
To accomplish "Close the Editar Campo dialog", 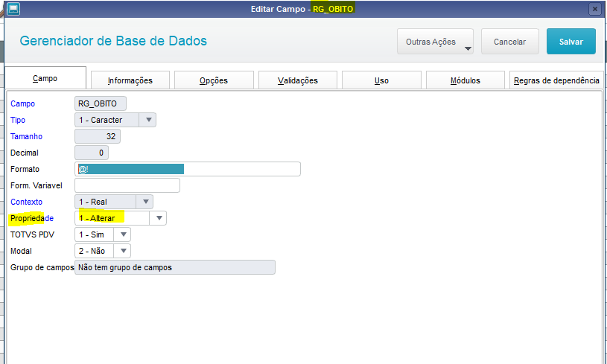I will [594, 9].
